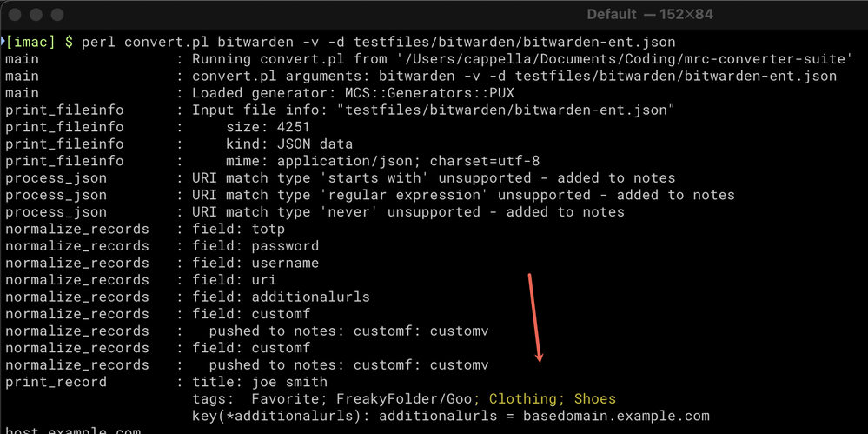Click the "title: joe smith" record line

pos(259,382)
